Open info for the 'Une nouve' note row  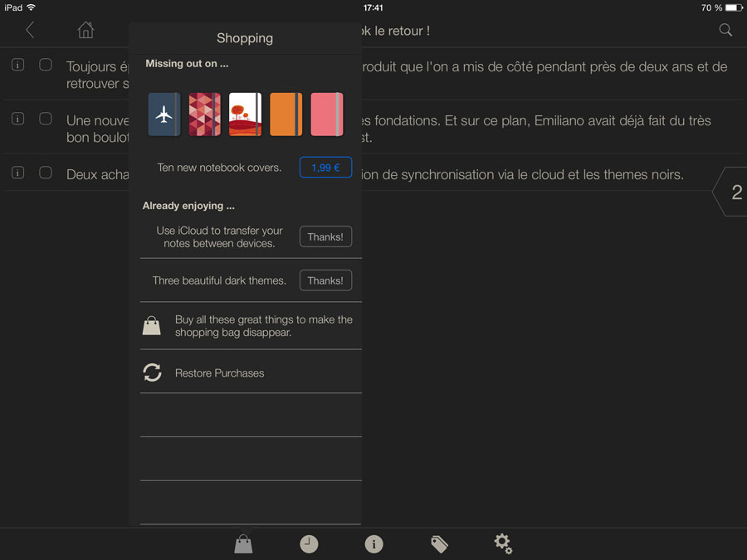[x=17, y=118]
